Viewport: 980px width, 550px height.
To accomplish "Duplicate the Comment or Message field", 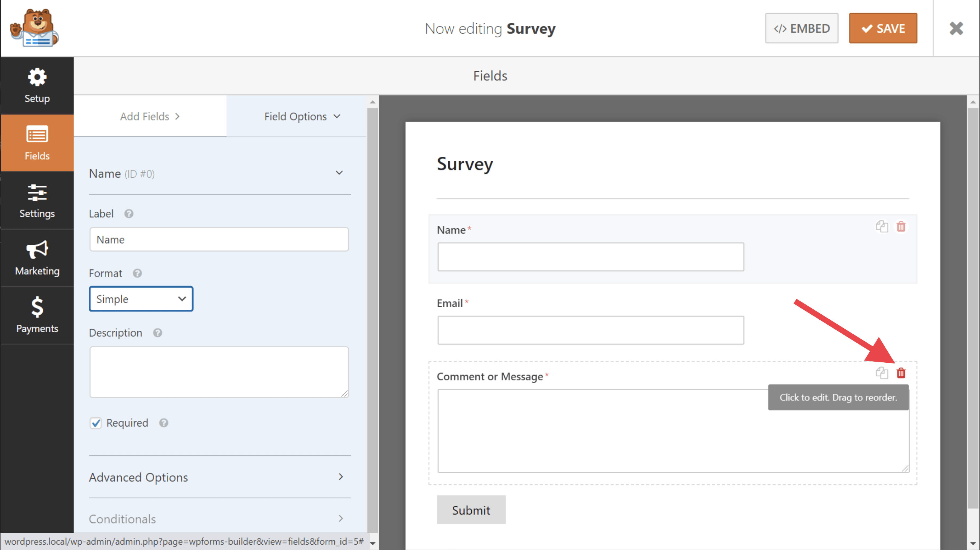I will click(x=881, y=373).
